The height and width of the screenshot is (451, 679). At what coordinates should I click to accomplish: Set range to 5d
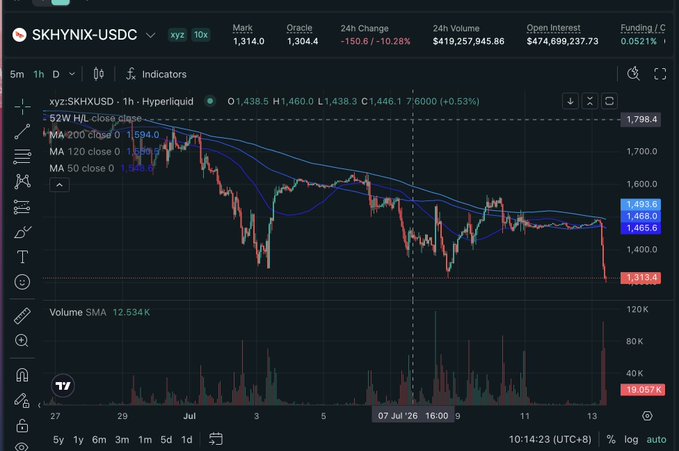pos(166,440)
